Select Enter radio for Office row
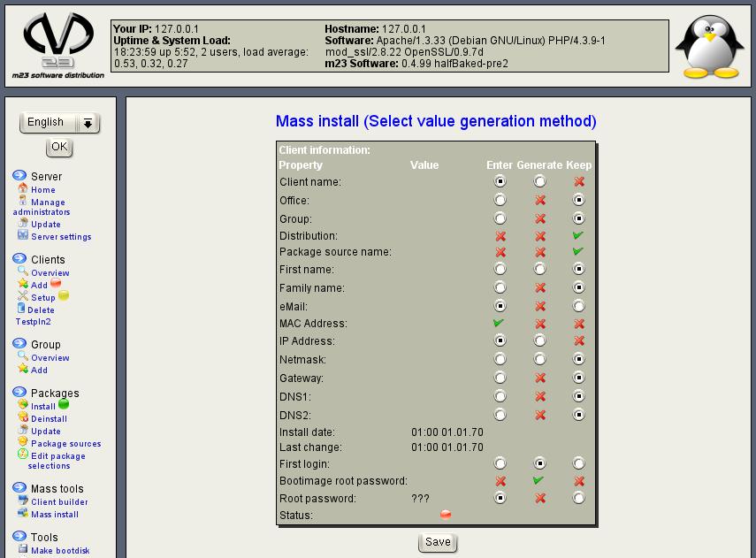 tap(500, 200)
